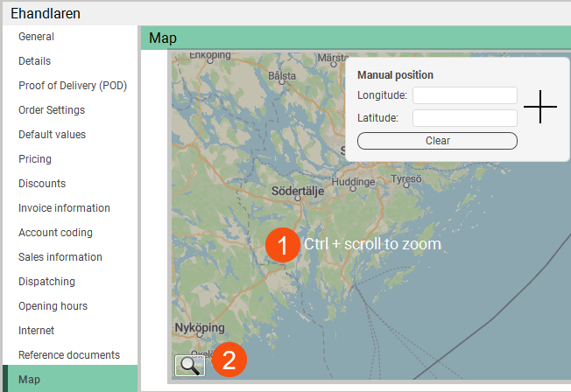Click the Longitude input field
The height and width of the screenshot is (392, 571).
(464, 95)
